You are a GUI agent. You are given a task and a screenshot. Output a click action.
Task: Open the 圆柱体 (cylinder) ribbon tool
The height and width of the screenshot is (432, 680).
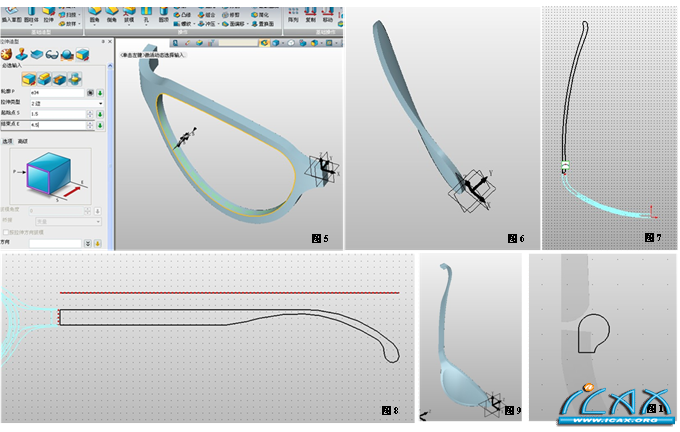pos(31,15)
